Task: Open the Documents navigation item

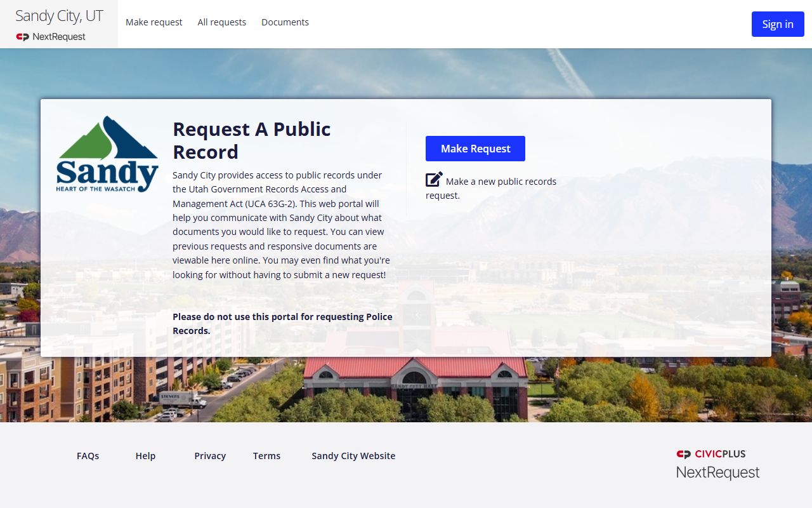Action: [285, 22]
